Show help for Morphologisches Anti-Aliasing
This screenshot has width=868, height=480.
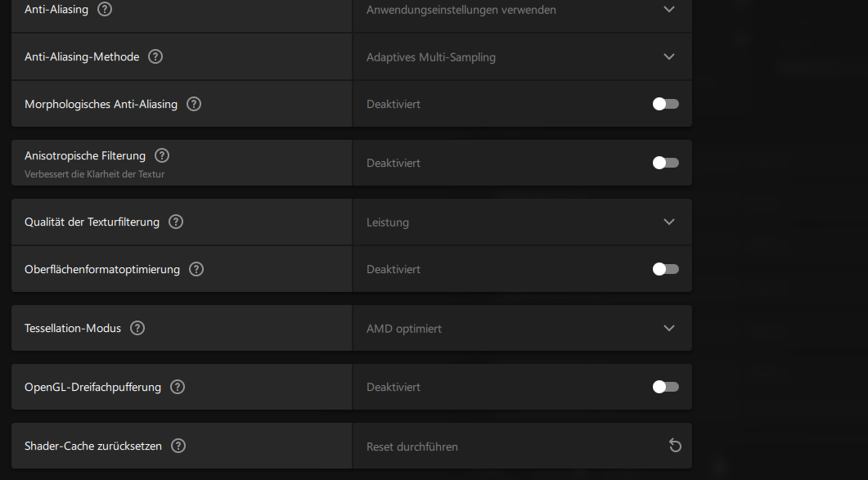pyautogui.click(x=194, y=104)
